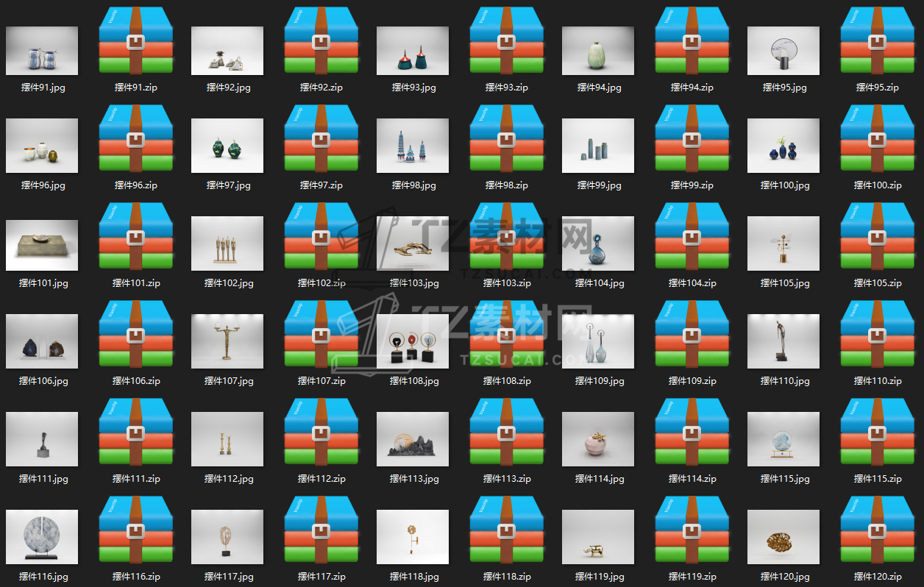Open the 摆件93.jpg image thumbnail

coord(413,51)
